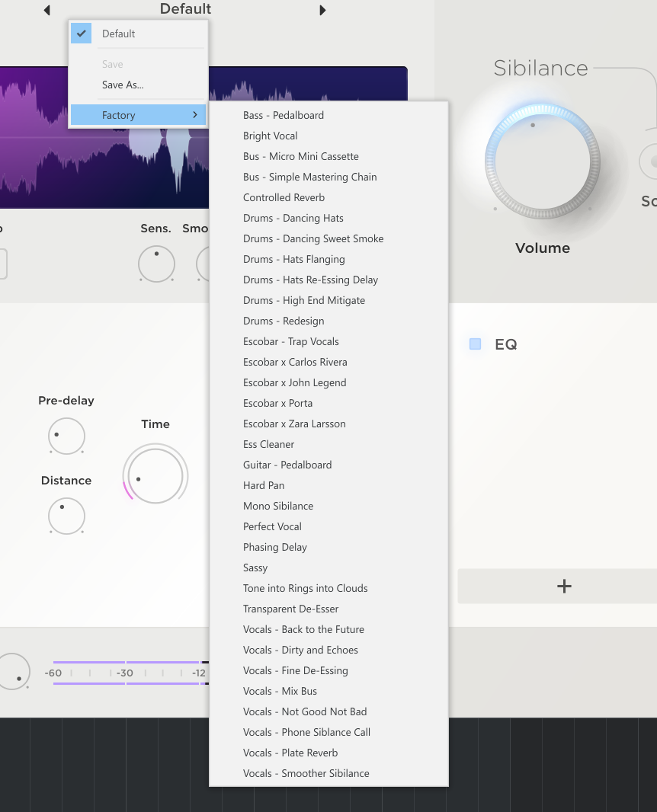Click the next preset right arrow
The height and width of the screenshot is (812, 657).
(322, 11)
